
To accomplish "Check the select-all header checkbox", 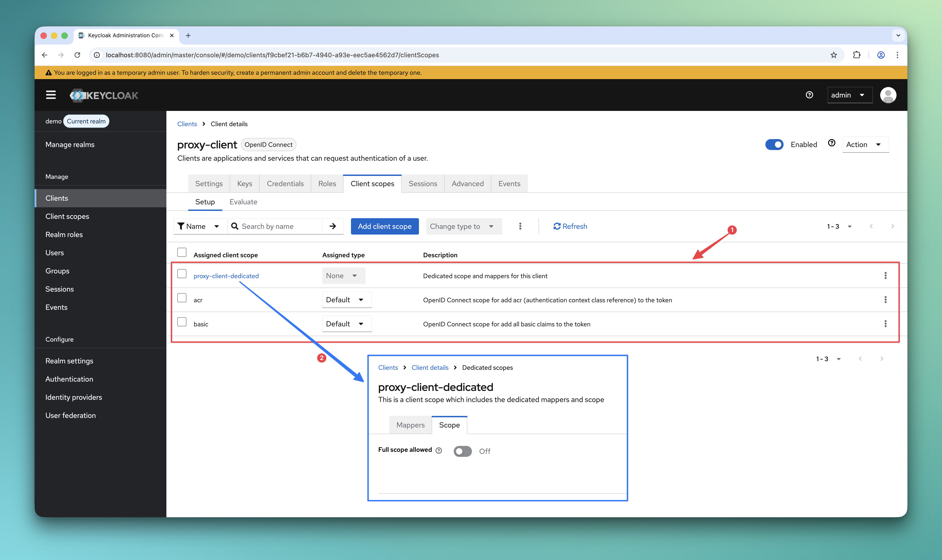I will (x=182, y=252).
